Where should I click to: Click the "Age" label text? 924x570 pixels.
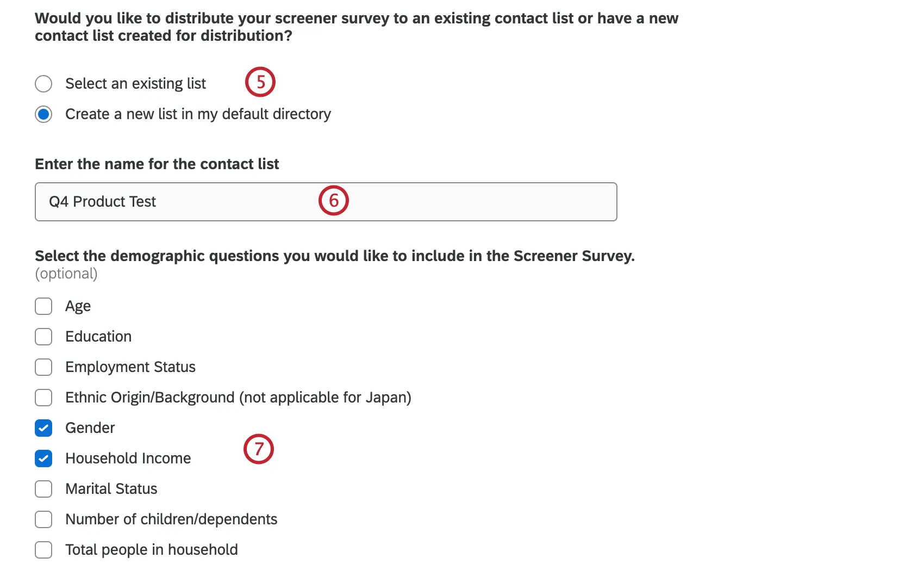pyautogui.click(x=78, y=306)
